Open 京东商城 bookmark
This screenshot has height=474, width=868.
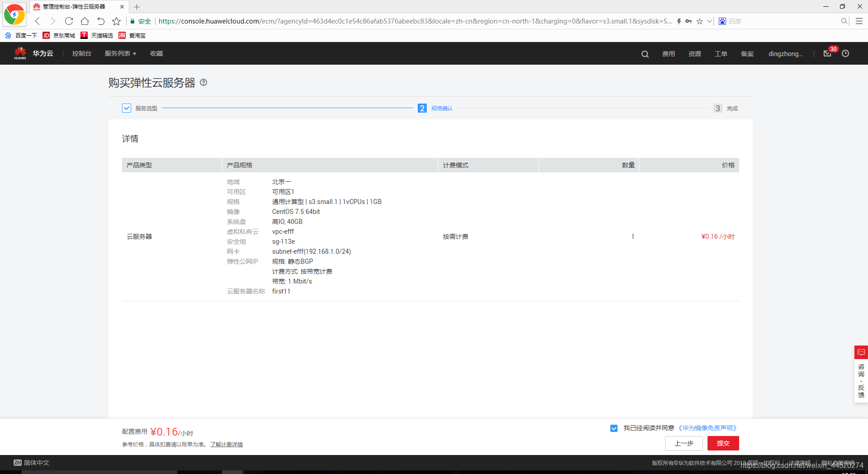pyautogui.click(x=59, y=35)
